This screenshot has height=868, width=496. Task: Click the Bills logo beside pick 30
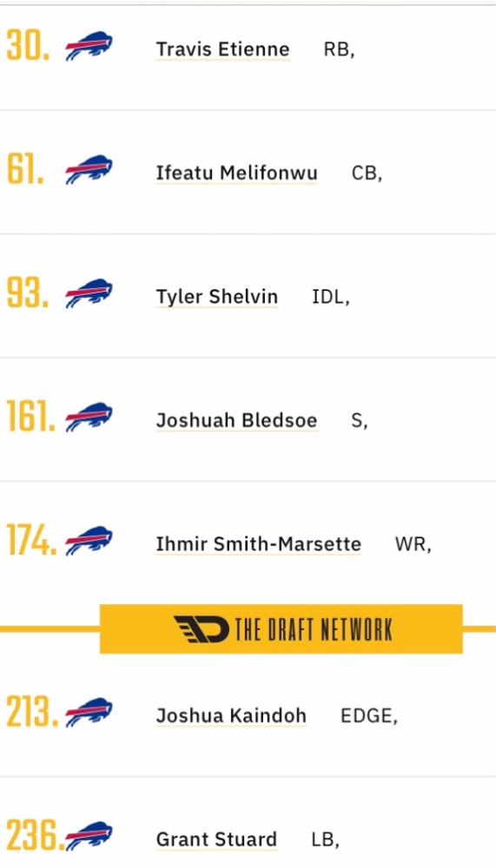89,48
